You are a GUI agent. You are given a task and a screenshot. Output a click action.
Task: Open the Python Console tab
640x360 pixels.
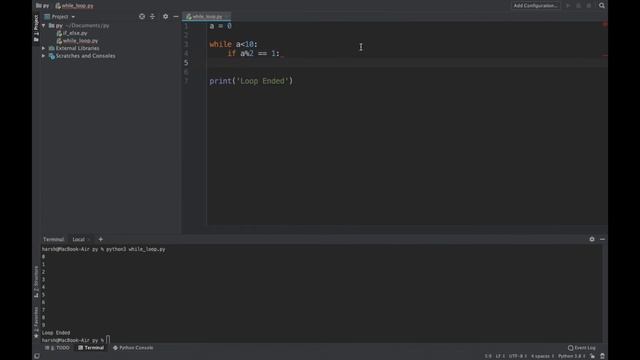[133, 348]
